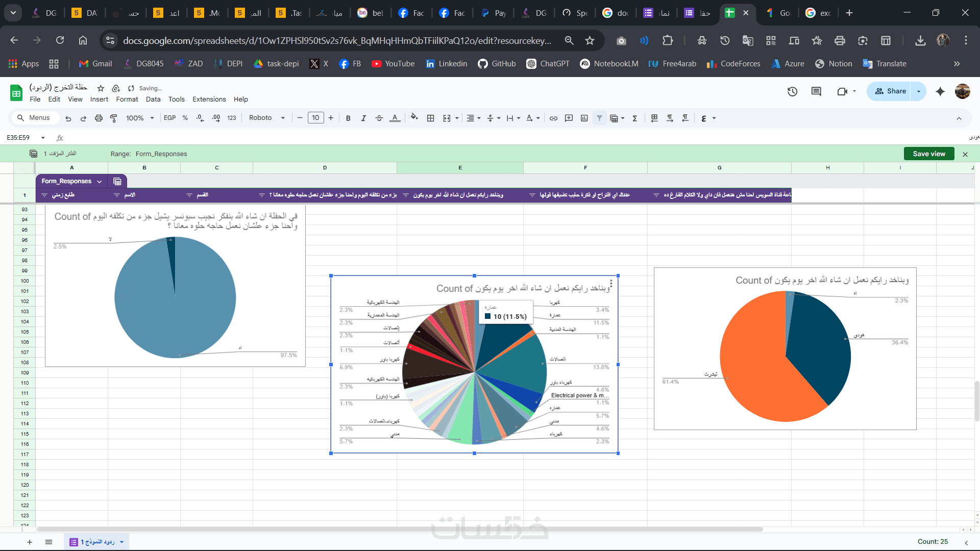Open the Roboto font dropdown
Viewport: 980px width, 551px height.
coord(266,118)
